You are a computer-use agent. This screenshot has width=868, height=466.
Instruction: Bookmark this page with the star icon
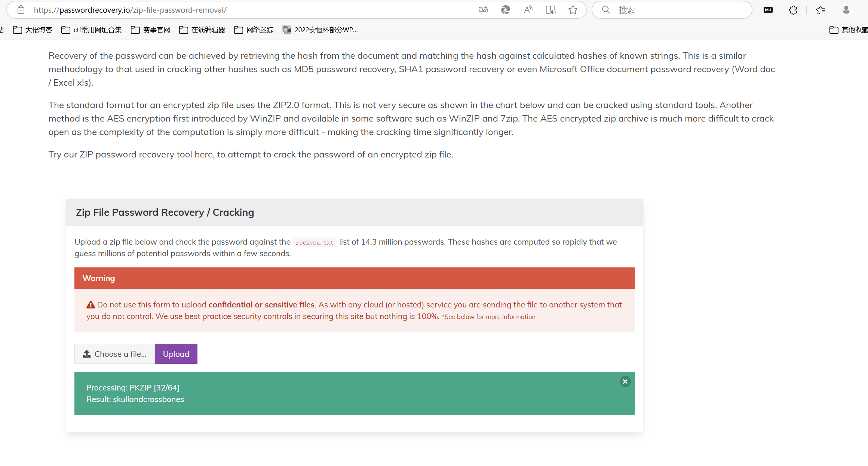point(573,10)
